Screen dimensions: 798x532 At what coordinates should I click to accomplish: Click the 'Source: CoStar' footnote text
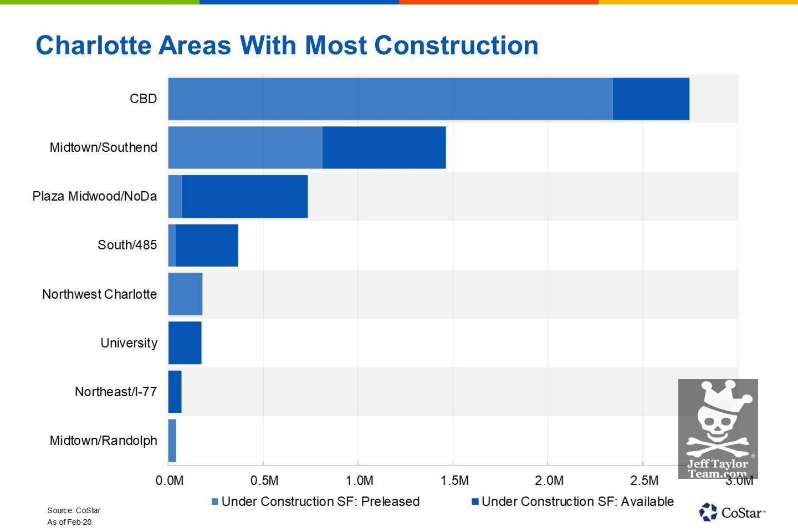[74, 510]
